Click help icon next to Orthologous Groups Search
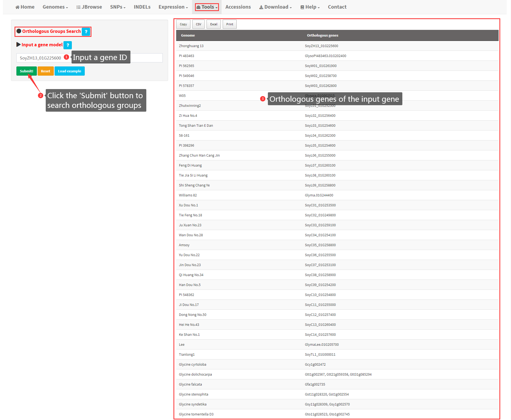 point(86,32)
